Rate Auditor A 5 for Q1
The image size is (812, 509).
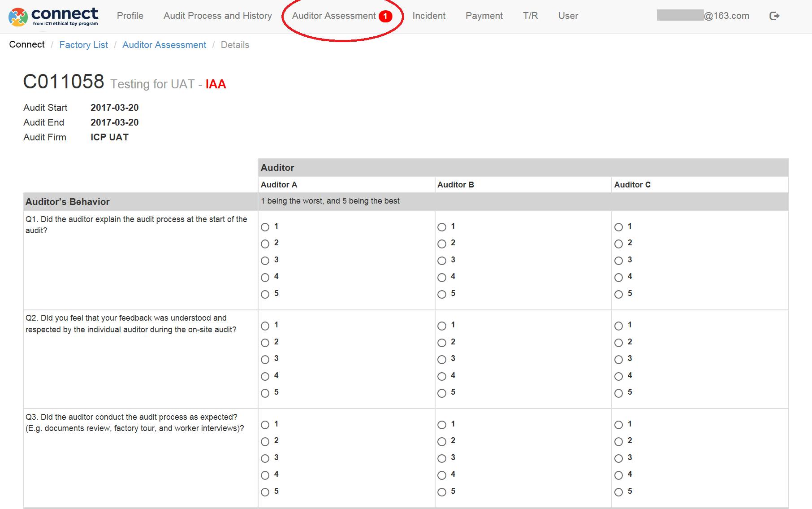coord(265,294)
